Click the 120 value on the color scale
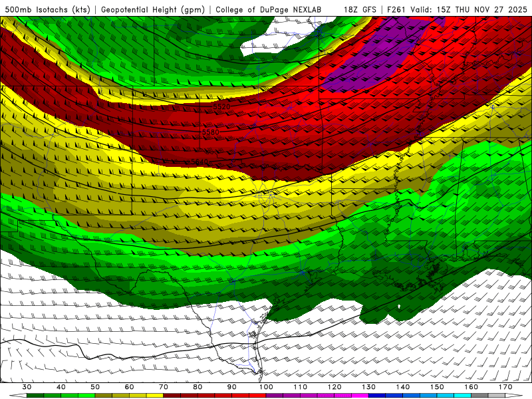Viewport: 532px width, 399px height. [334, 387]
